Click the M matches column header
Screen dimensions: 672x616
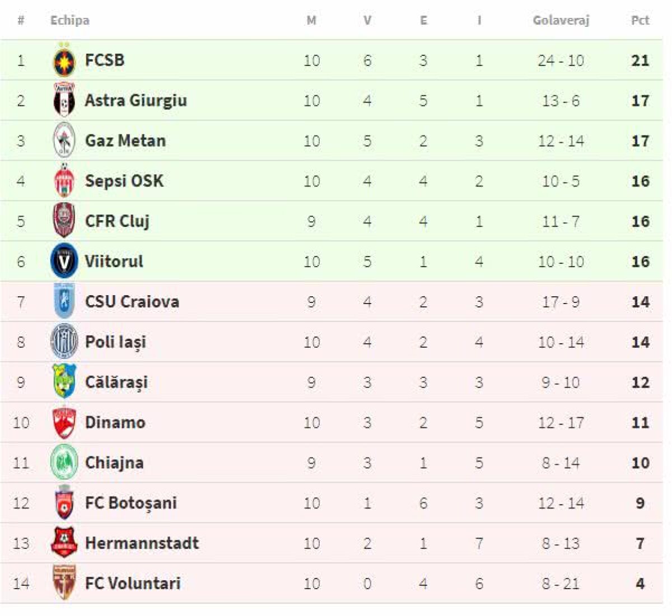[x=311, y=21]
